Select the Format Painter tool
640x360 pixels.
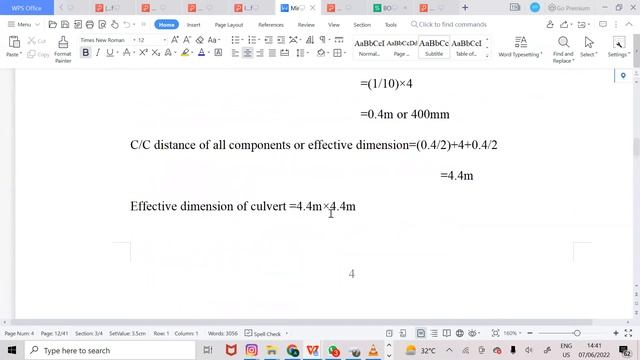coord(63,49)
